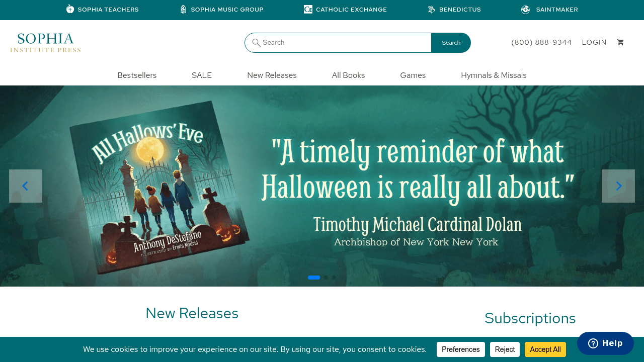Show the previous carousel slide
The image size is (644, 362).
click(x=26, y=186)
